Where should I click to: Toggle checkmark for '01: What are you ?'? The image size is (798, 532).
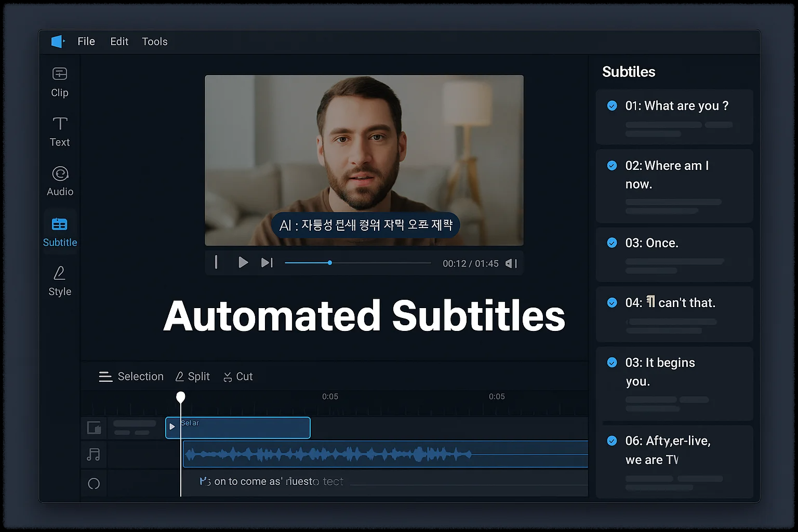[x=612, y=106]
